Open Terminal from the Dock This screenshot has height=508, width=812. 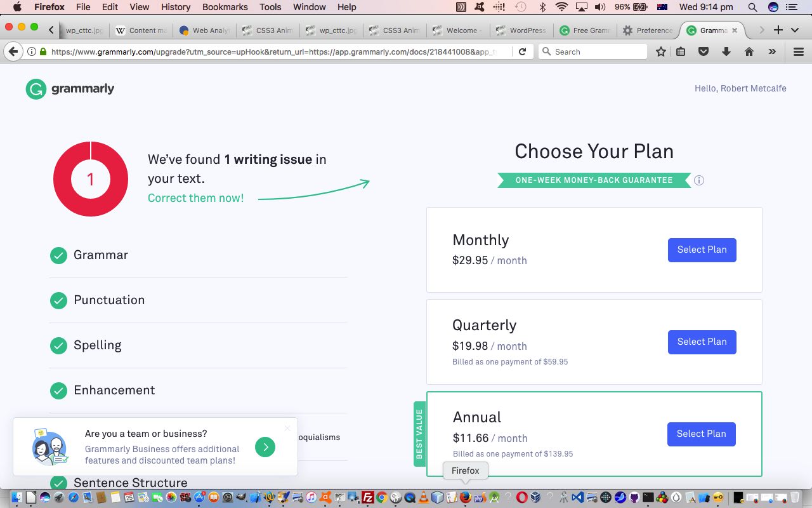[648, 497]
